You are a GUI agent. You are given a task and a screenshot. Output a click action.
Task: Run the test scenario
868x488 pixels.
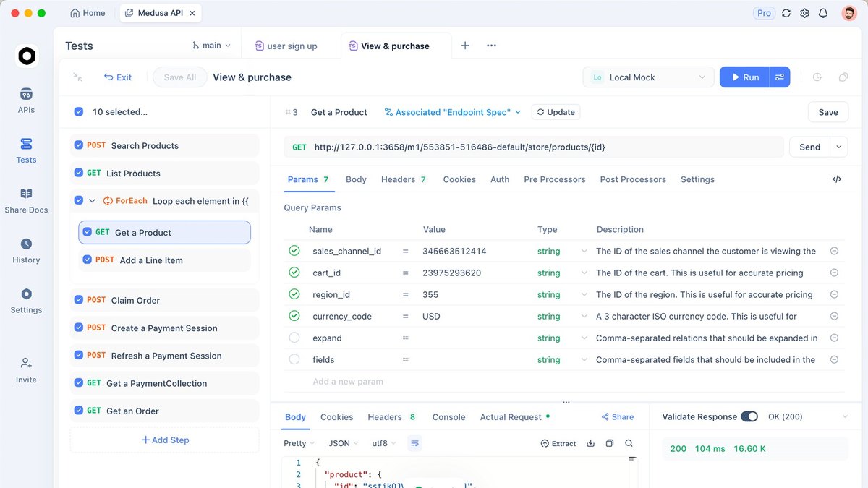coord(745,77)
